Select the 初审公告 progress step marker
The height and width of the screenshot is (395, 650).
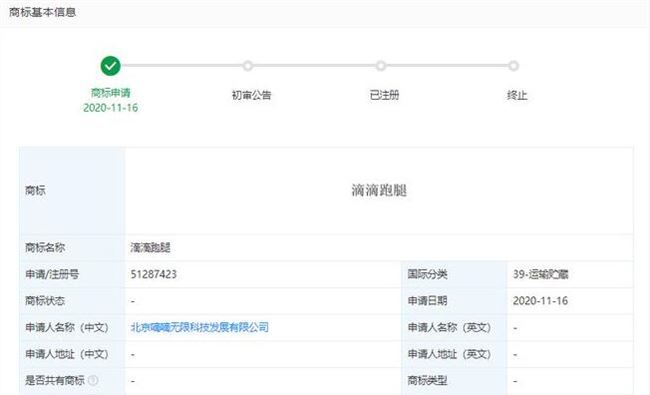(248, 66)
